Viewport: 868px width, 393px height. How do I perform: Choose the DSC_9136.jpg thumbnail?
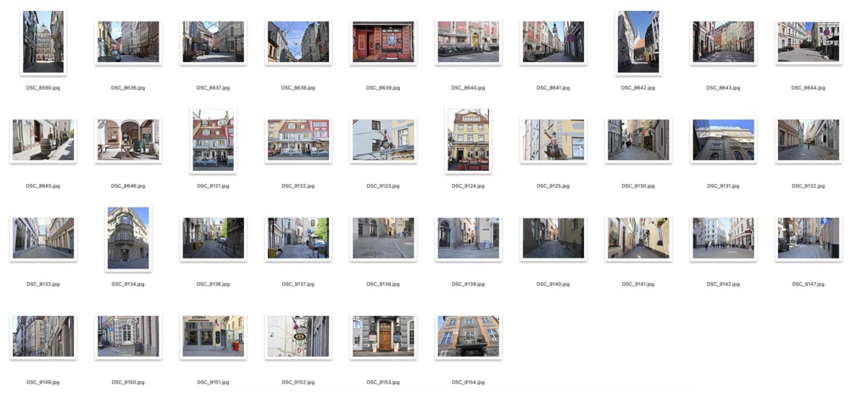pyautogui.click(x=213, y=238)
